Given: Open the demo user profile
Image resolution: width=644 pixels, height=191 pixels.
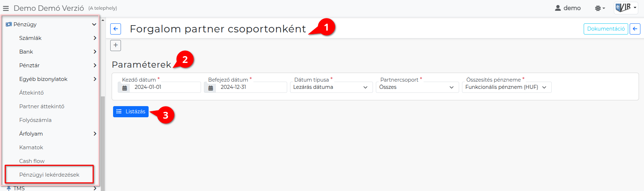Looking at the screenshot, I should pos(568,8).
